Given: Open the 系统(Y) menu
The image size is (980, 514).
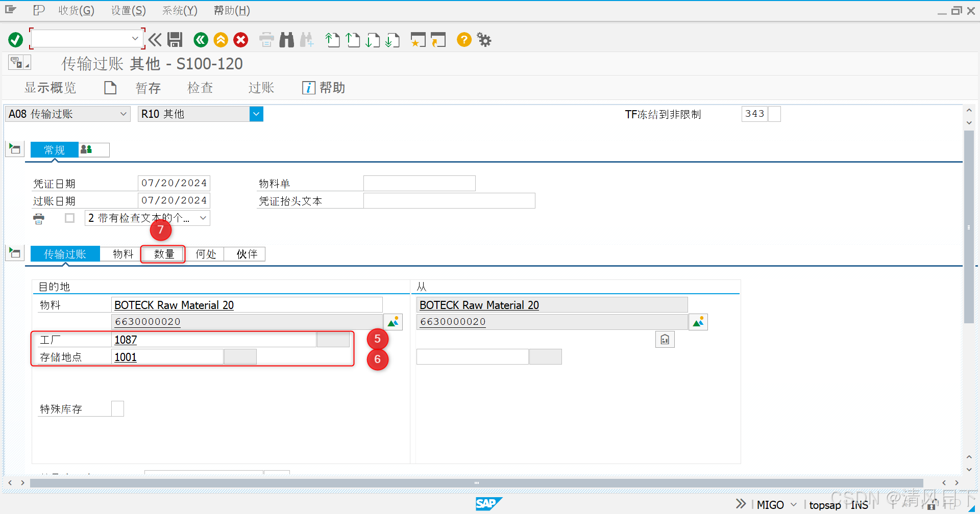Looking at the screenshot, I should click(x=180, y=10).
